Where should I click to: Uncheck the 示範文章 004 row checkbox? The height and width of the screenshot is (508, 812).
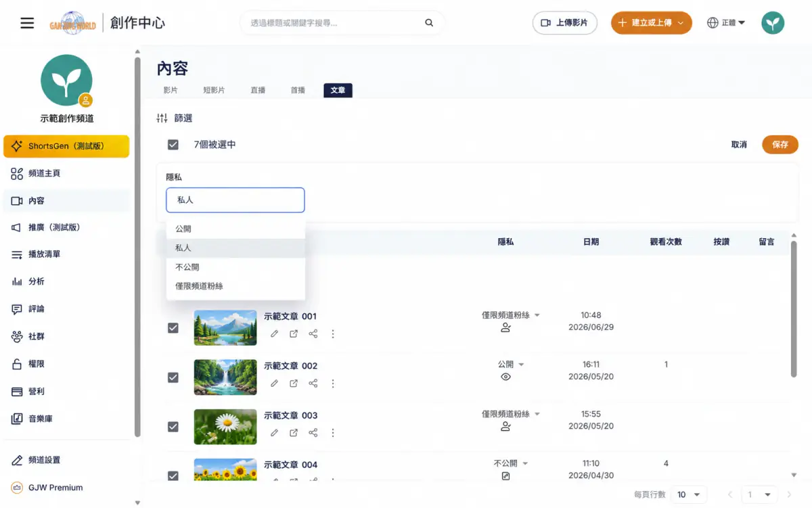[x=173, y=476]
